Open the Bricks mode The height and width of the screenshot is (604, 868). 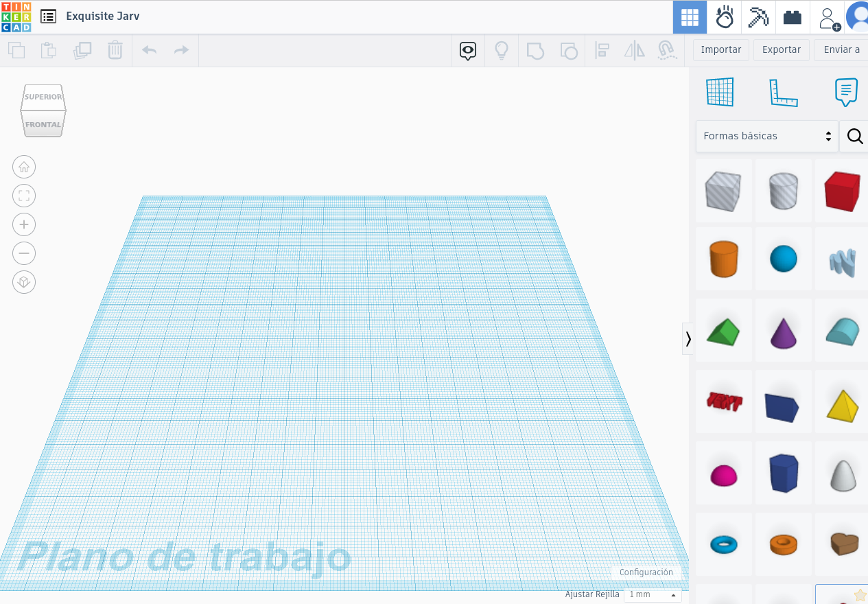pos(793,17)
